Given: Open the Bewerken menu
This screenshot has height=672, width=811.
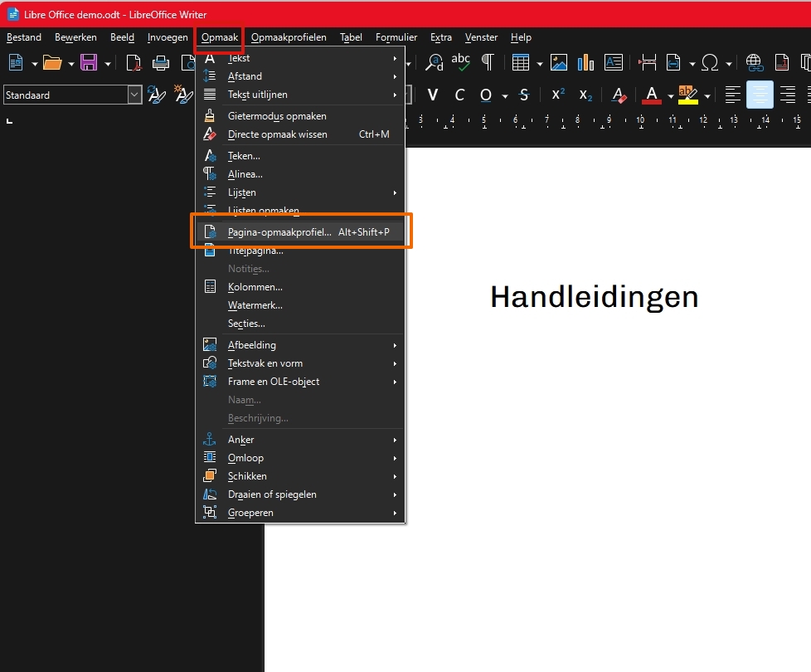Looking at the screenshot, I should pyautogui.click(x=75, y=37).
